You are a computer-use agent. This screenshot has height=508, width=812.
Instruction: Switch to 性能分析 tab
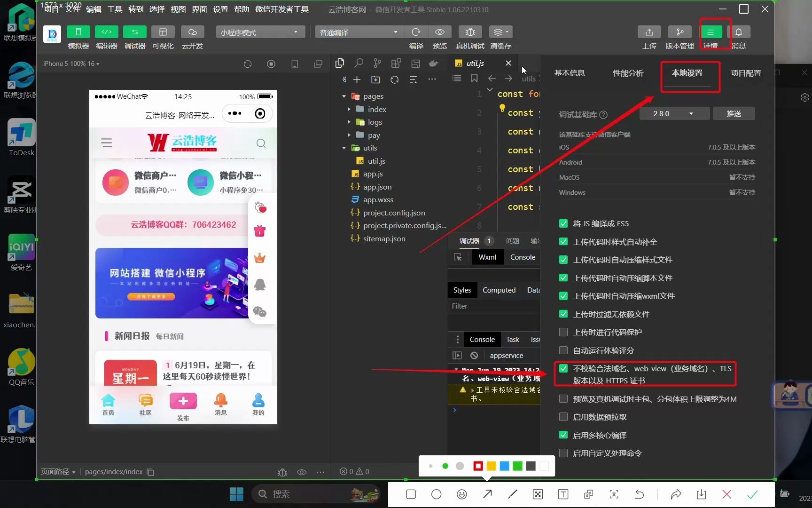click(x=628, y=73)
